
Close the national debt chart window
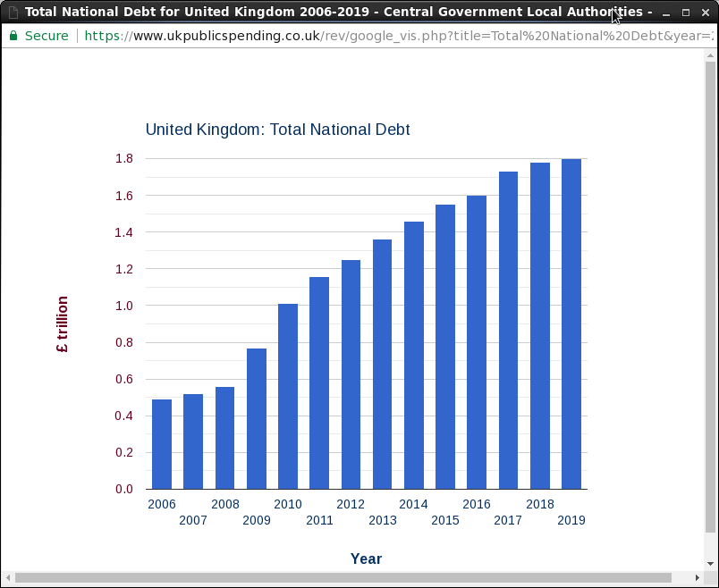coord(706,13)
